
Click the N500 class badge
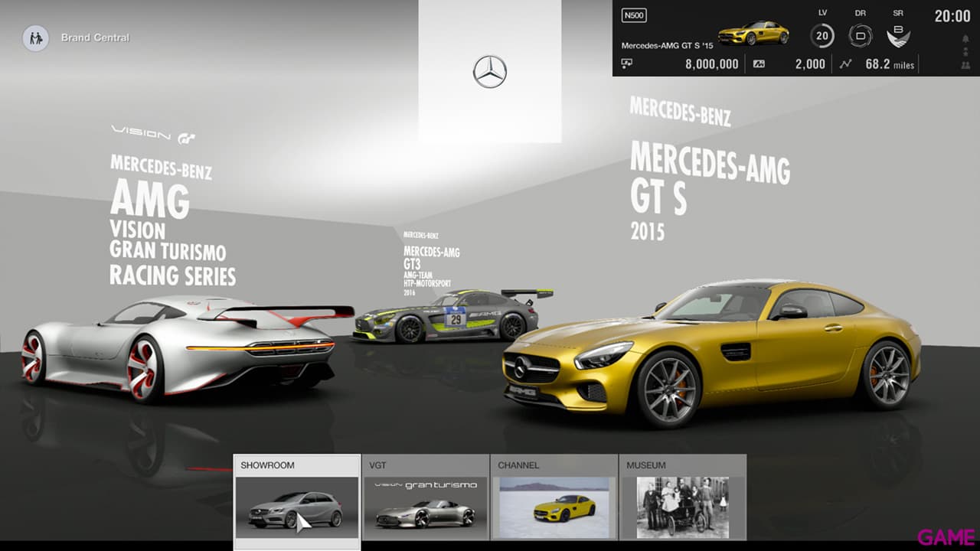tap(633, 15)
